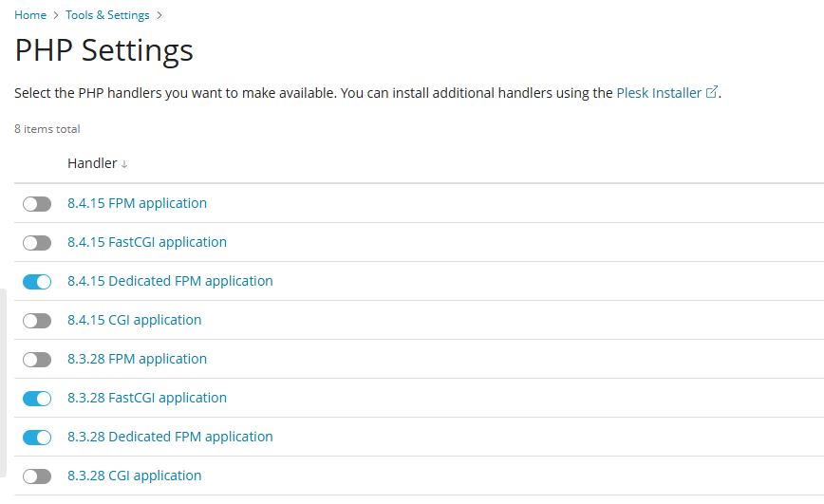This screenshot has width=824, height=504.
Task: Open 8.4.15 CGI application link
Action: coord(134,320)
